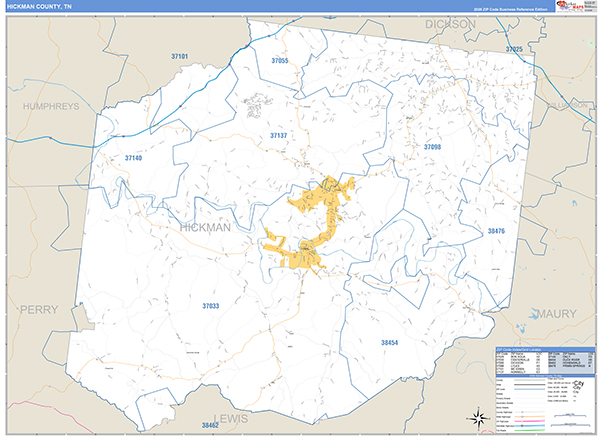Click the HICKMAN county name label

click(205, 227)
